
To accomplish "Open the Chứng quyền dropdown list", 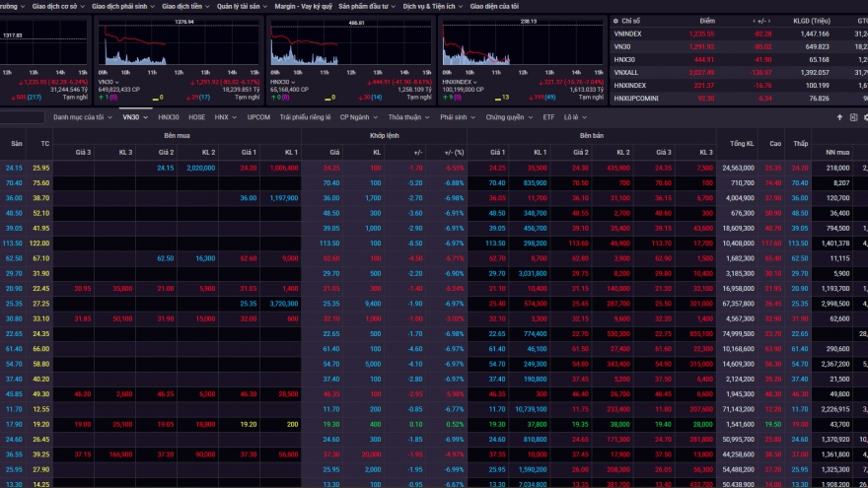I will point(507,117).
